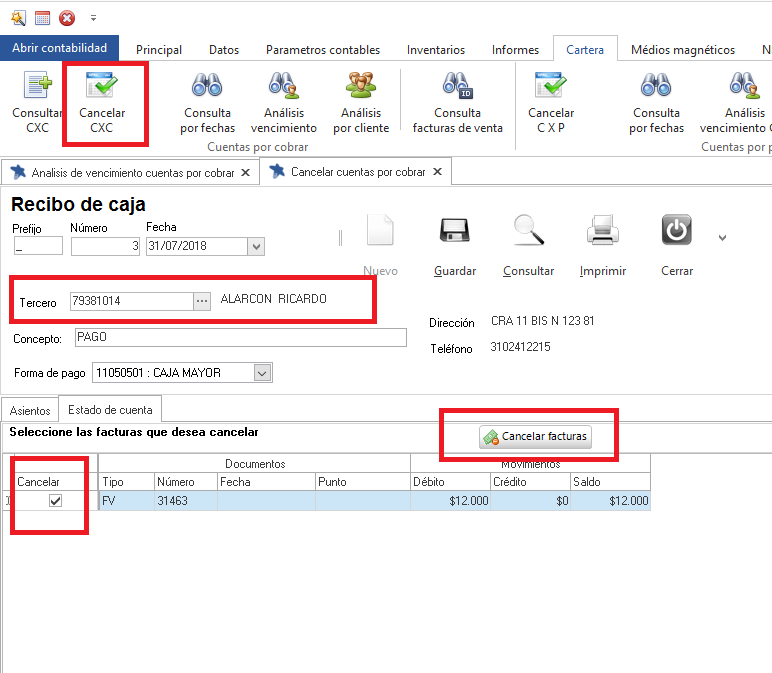Screen dimensions: 772x673
Task: Save receipt with the Guardar icon
Action: point(455,232)
